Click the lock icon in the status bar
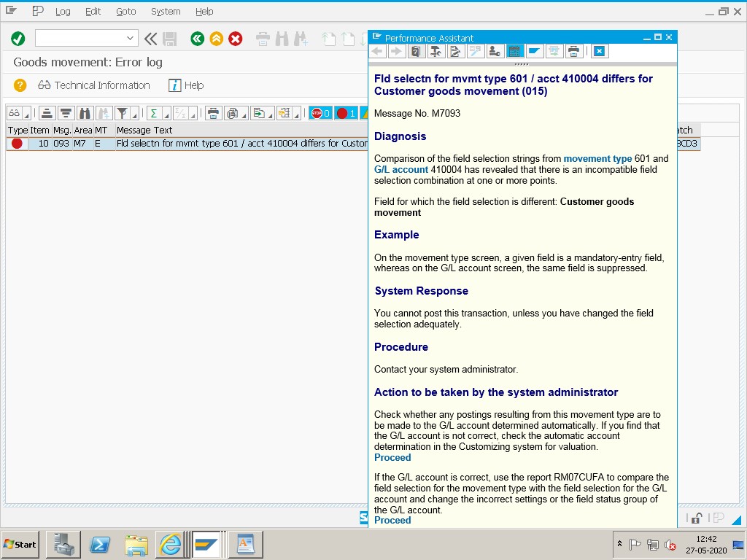Image resolution: width=747 pixels, height=560 pixels. coord(697,518)
